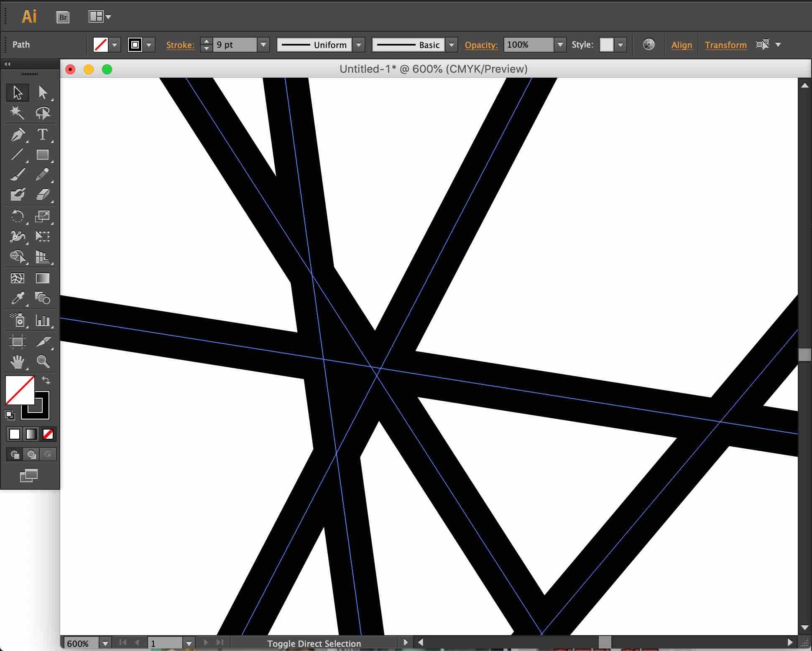This screenshot has width=812, height=651.
Task: Select the Direct Selection tool
Action: tap(42, 92)
